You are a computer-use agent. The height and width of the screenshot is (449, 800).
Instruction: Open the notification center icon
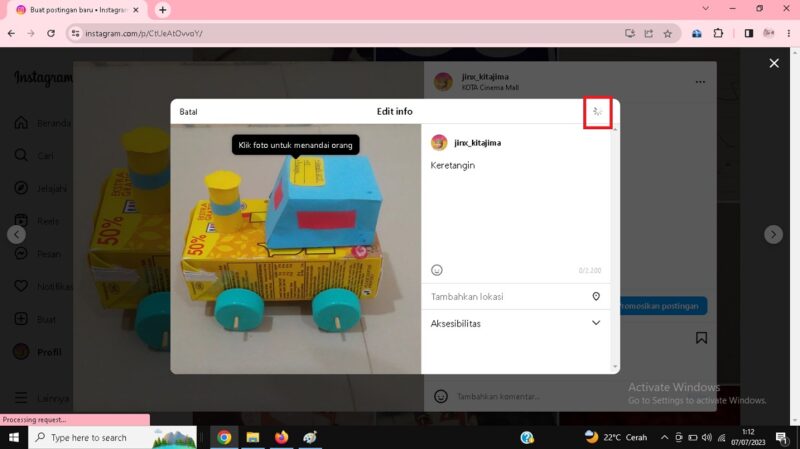(781, 437)
